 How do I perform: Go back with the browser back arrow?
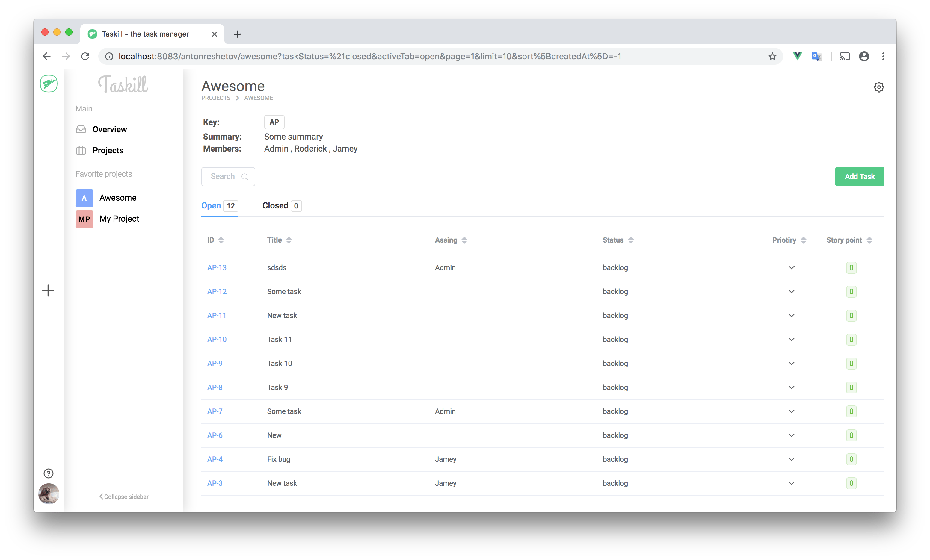[46, 56]
